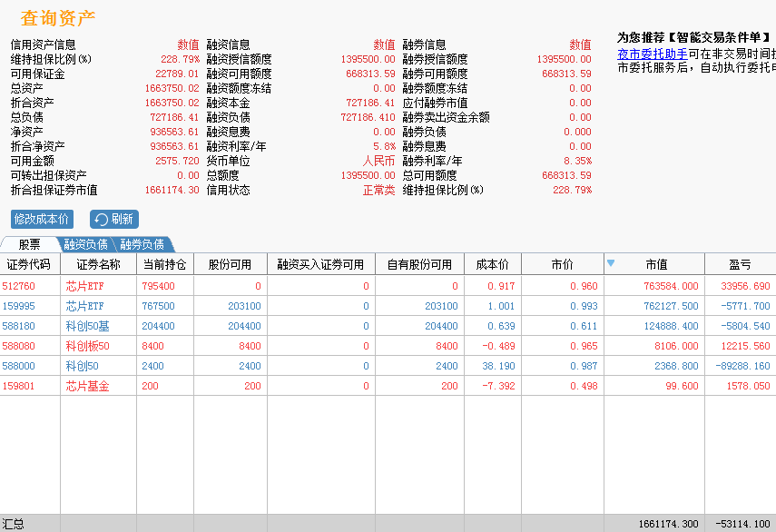
Task: Click the 科创50基 security name
Action: pos(88,326)
